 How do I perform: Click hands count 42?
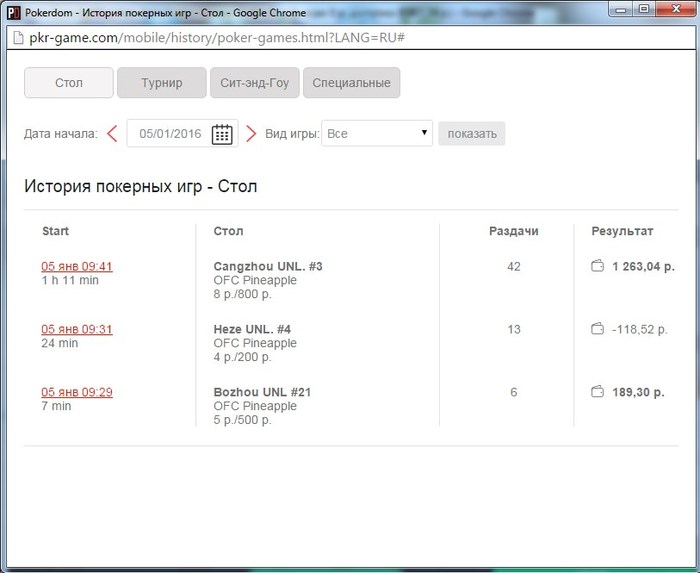[x=514, y=266]
